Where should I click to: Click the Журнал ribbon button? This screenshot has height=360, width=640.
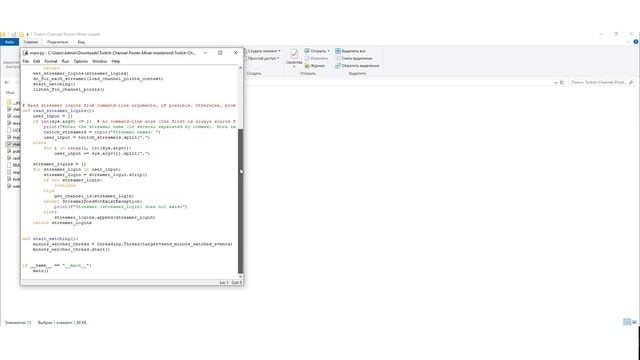coord(315,66)
